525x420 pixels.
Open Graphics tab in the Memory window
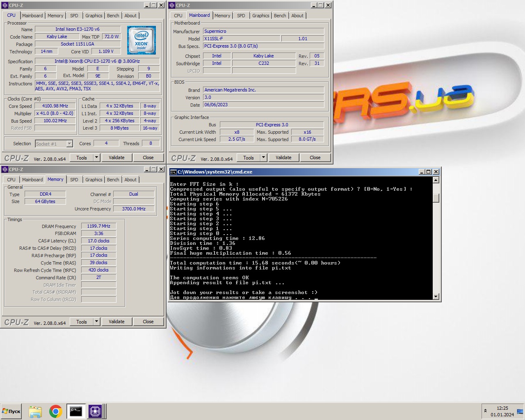click(94, 180)
